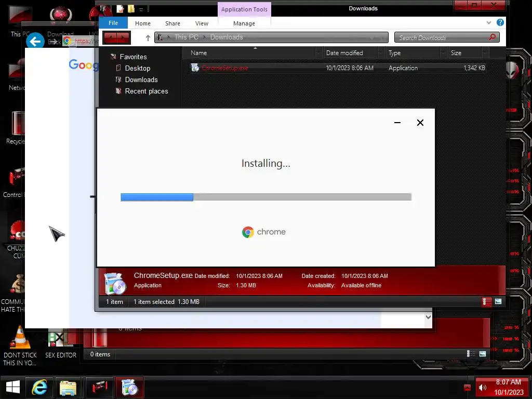Open the taskbar clock showing 8:07 AM

[x=509, y=387]
